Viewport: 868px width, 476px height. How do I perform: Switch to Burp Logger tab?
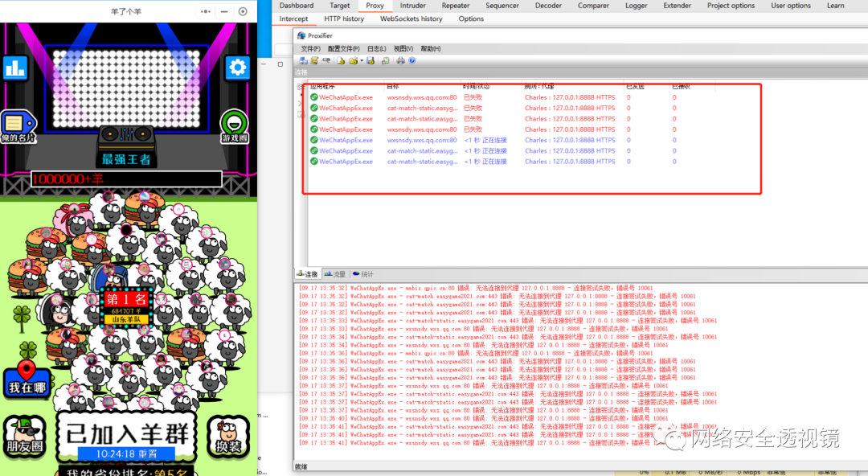[636, 6]
